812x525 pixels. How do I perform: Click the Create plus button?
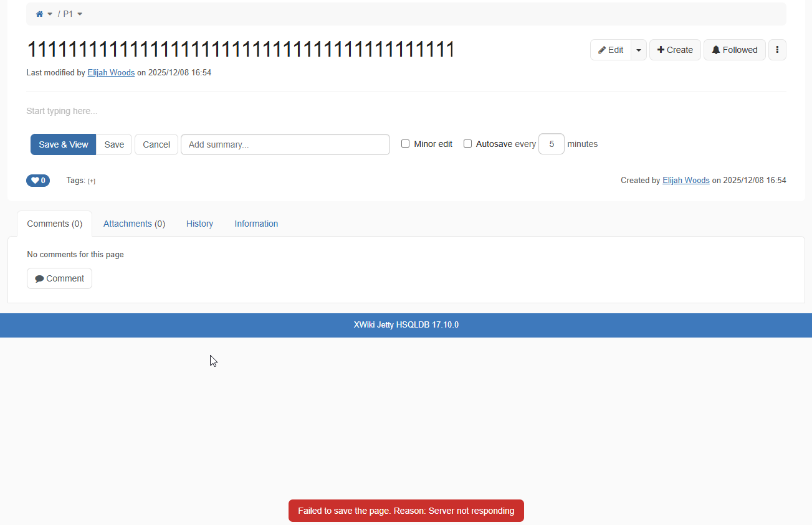675,50
